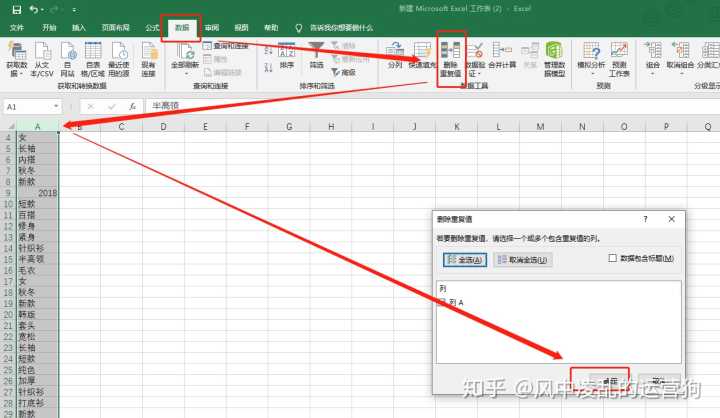This screenshot has width=720, height=418.
Task: Open the Get Data (获取数据) dropdown
Action: pos(16,60)
